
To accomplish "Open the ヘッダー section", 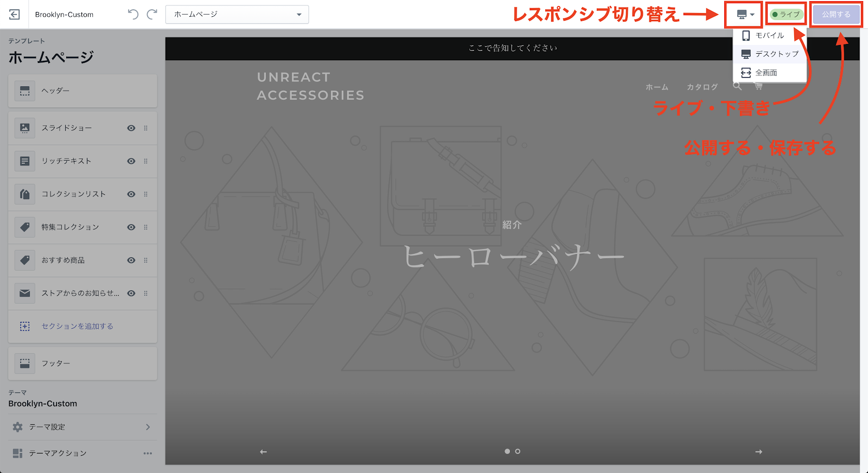I will [82, 91].
